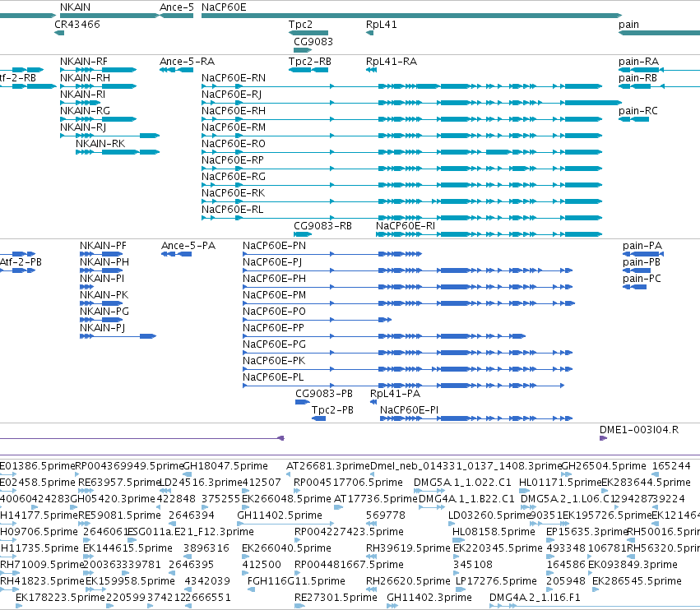Click the pain gene label
The width and height of the screenshot is (700, 610).
pyautogui.click(x=628, y=24)
